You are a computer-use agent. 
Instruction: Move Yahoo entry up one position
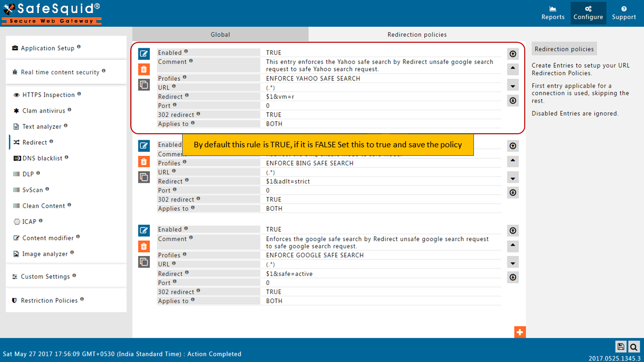click(x=513, y=68)
